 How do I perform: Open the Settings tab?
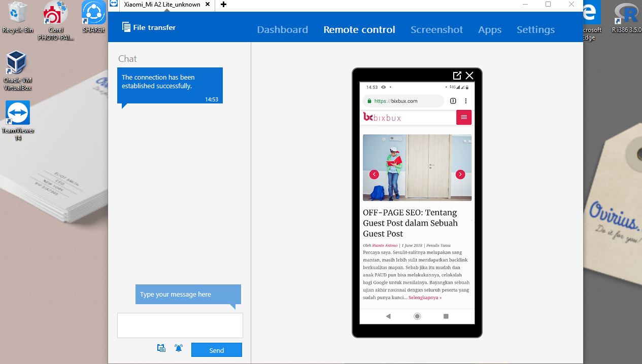point(535,29)
